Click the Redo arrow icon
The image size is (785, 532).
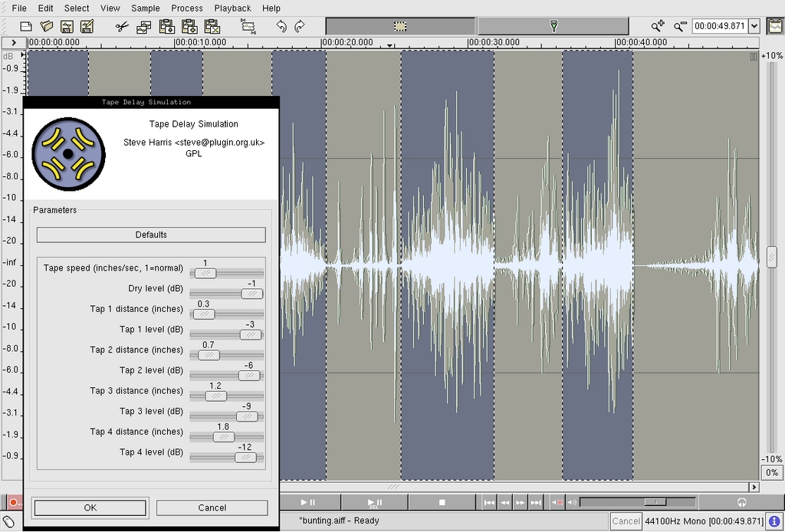point(300,26)
